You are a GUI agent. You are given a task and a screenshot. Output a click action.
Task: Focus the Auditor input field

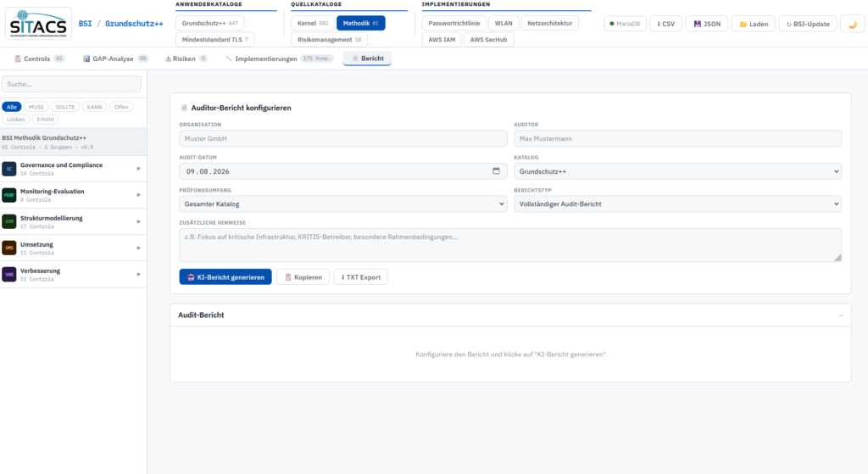coord(677,138)
